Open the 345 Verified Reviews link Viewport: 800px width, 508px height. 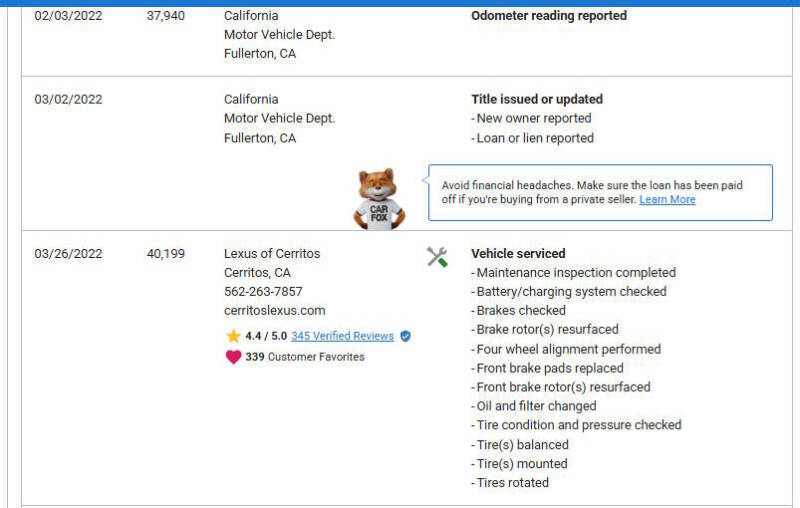coord(342,336)
